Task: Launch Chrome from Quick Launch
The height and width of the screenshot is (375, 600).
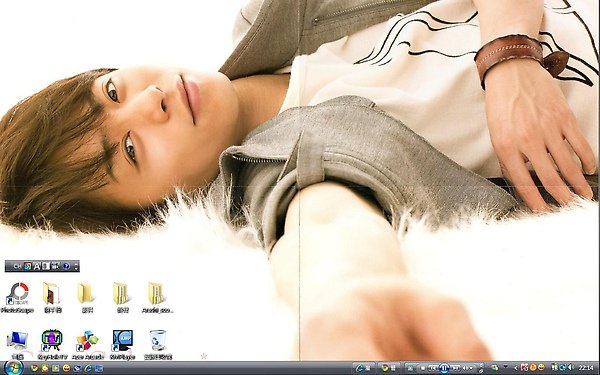Action: tap(34, 368)
